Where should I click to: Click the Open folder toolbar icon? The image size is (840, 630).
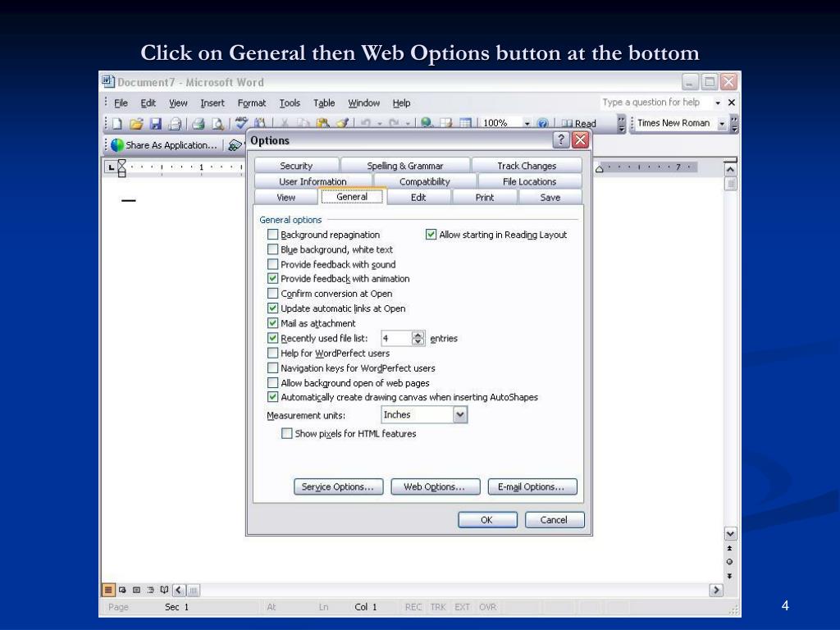(x=136, y=124)
